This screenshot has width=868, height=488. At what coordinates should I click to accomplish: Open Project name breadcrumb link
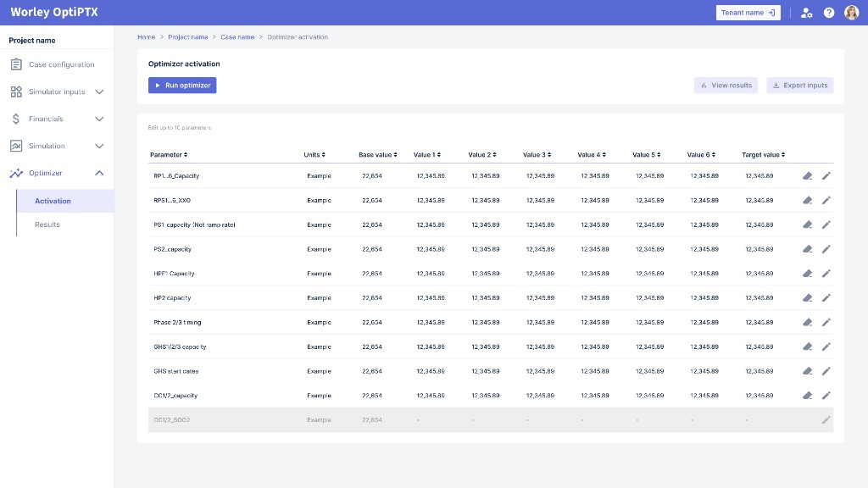(187, 37)
